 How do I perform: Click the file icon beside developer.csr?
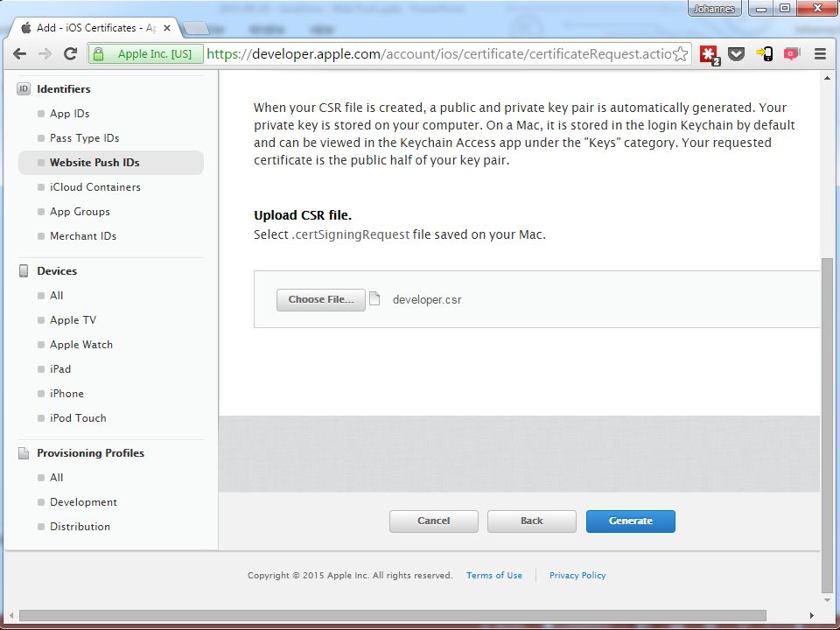click(x=375, y=299)
